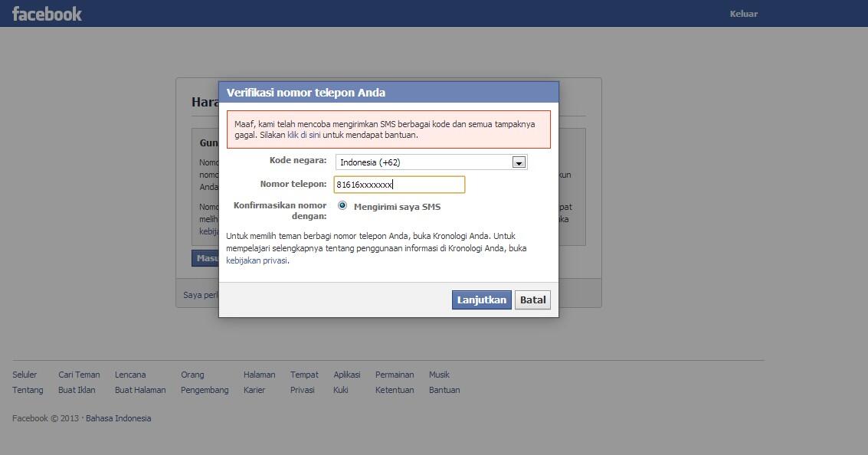Open the Lencana footer link

tap(130, 375)
